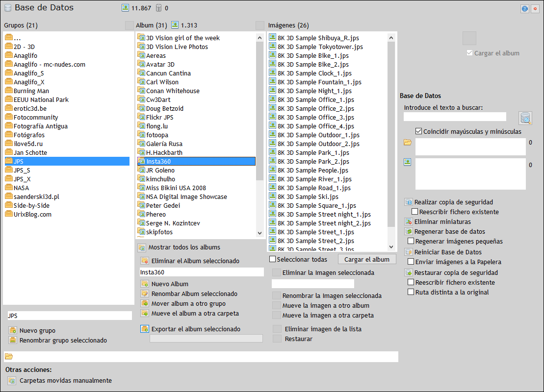544x392 pixels.
Task: Enable Regenerar imágenes pequeñas checkbox
Action: click(x=411, y=241)
